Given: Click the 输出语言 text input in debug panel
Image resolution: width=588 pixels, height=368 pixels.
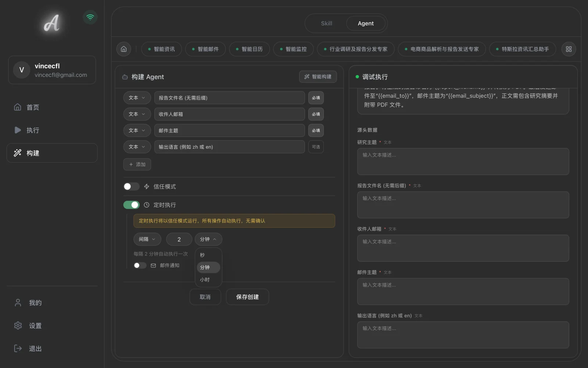Looking at the screenshot, I should pos(463,335).
